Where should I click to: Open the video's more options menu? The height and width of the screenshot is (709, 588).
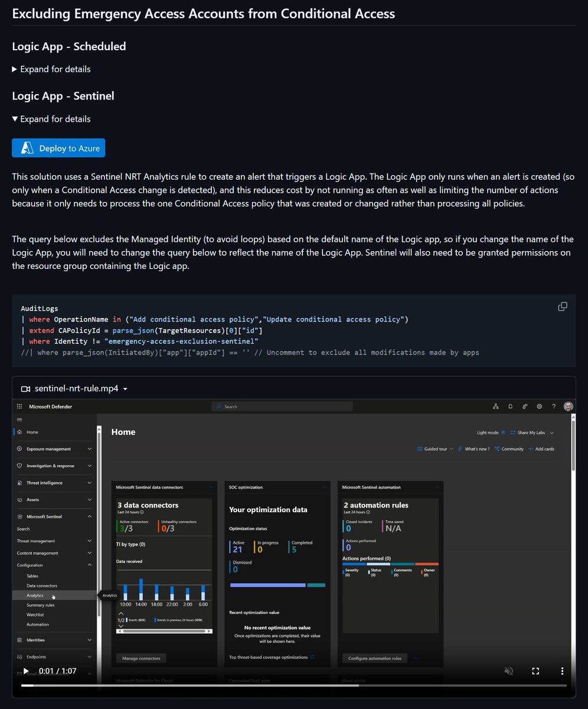(x=562, y=671)
